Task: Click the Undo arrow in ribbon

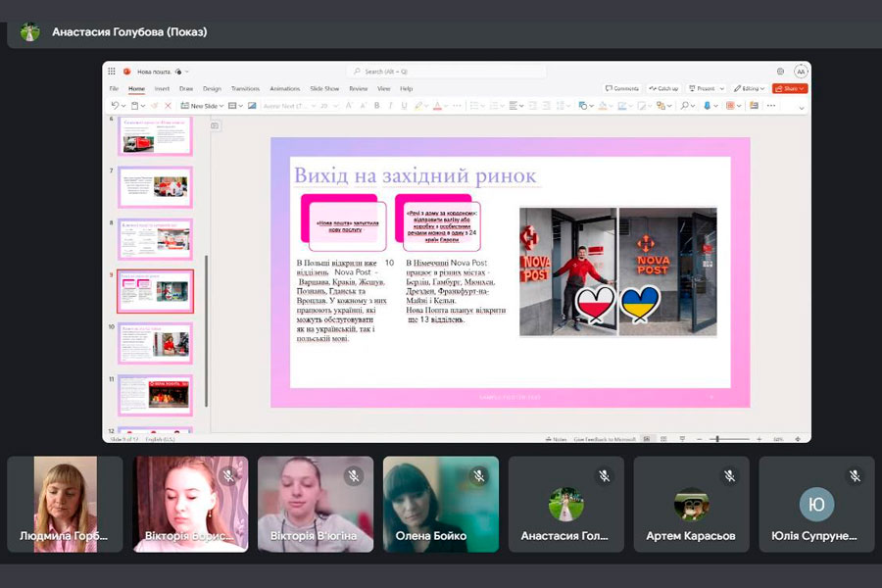Action: 115,106
